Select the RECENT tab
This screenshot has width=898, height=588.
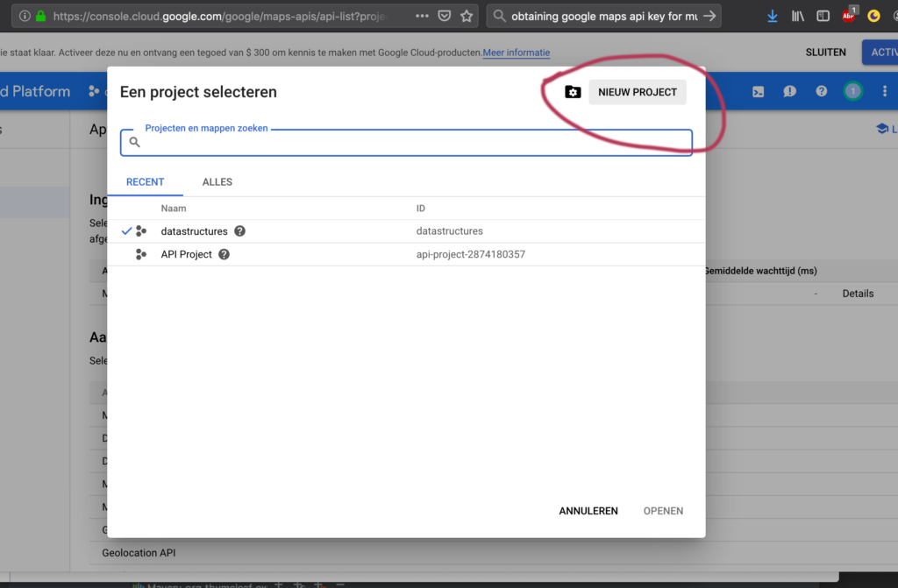[x=146, y=182]
